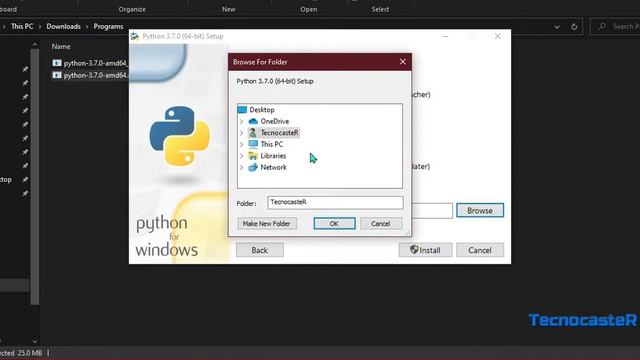Click Browse button in Python Setup
Screen dimensions: 640x360
point(480,211)
